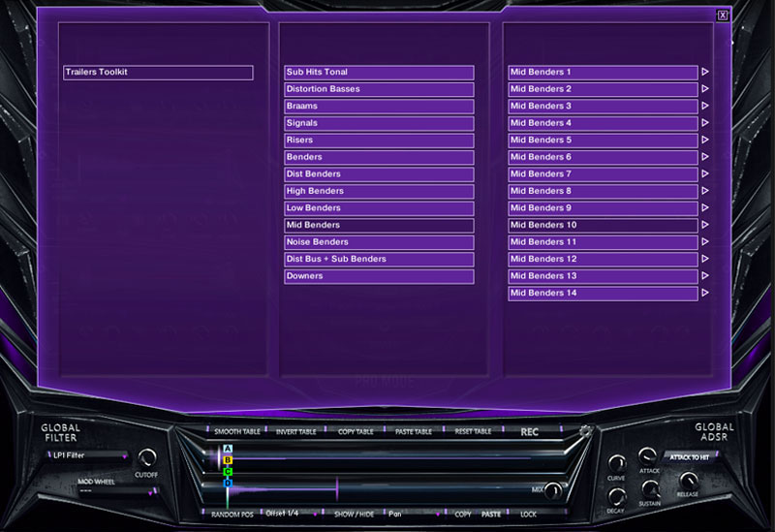This screenshot has height=532, width=775.
Task: Select Signals category
Action: [x=379, y=123]
